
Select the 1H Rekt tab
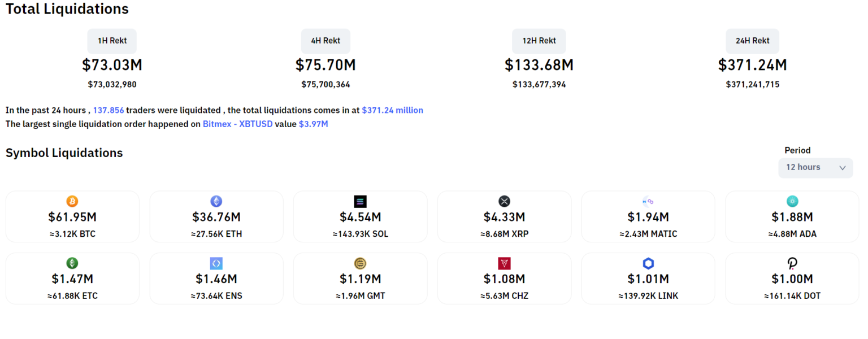click(112, 41)
